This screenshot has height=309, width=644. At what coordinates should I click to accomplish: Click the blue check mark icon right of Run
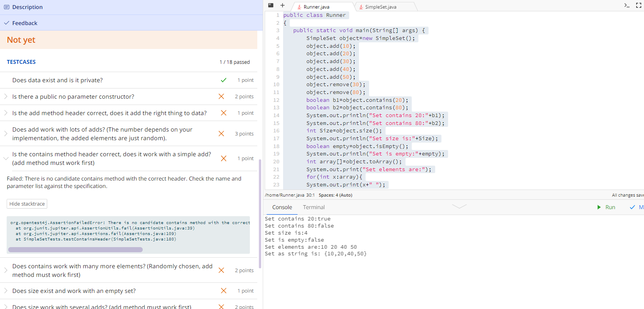point(632,207)
